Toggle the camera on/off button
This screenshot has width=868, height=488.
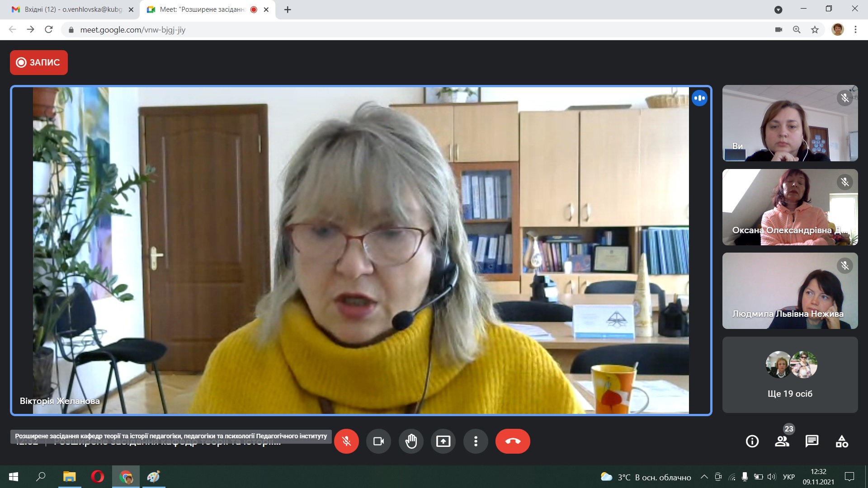378,441
